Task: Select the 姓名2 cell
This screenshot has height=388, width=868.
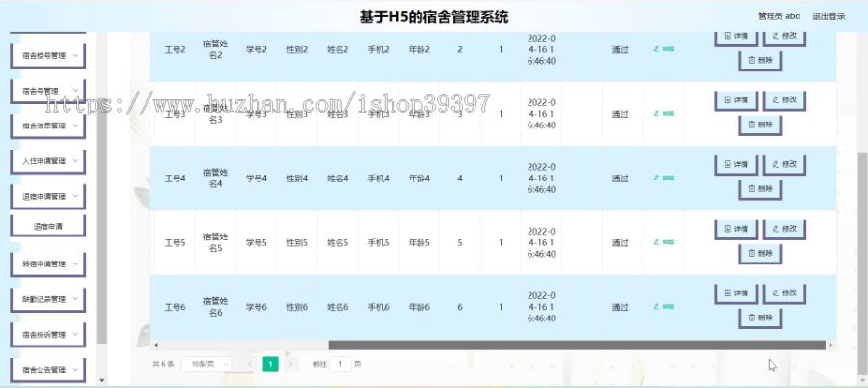Action: click(x=338, y=50)
